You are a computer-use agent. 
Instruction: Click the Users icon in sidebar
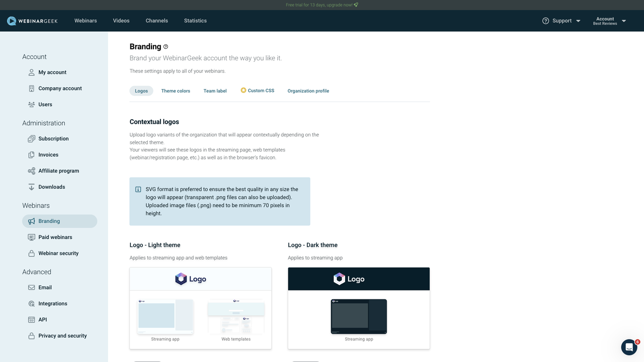coord(31,104)
